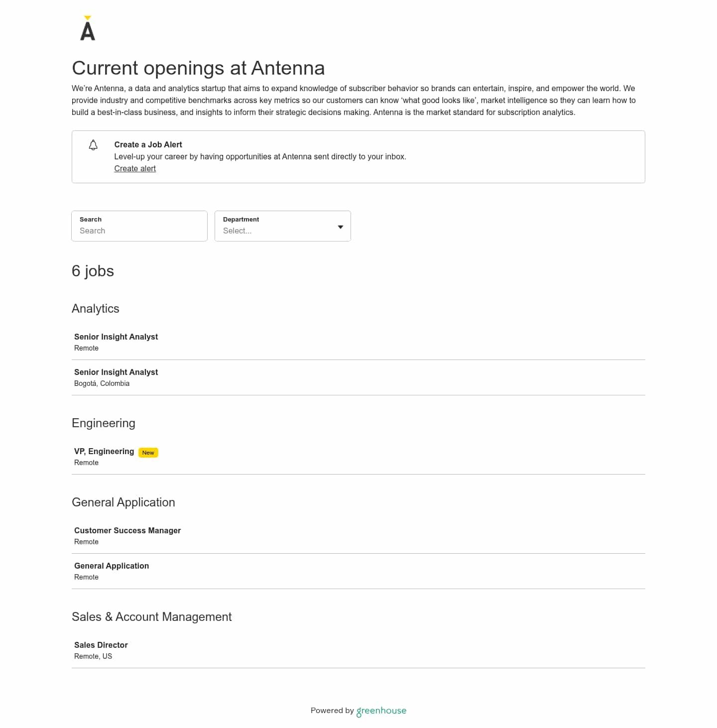Open the VP, Engineering job posting
717x728 pixels.
(104, 452)
